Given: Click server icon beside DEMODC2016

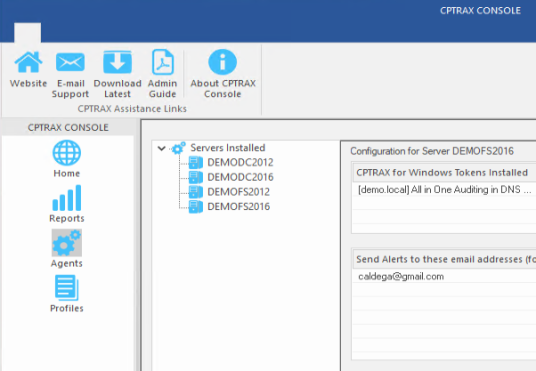Looking at the screenshot, I should (196, 177).
